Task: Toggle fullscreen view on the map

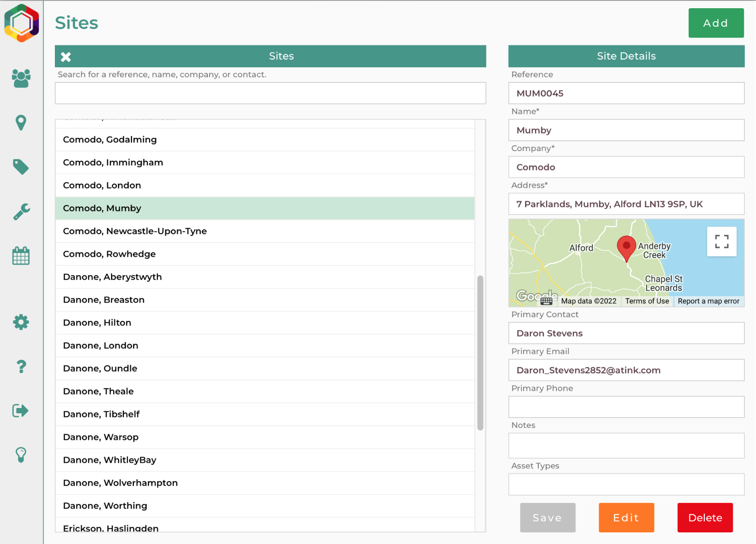Action: point(721,242)
